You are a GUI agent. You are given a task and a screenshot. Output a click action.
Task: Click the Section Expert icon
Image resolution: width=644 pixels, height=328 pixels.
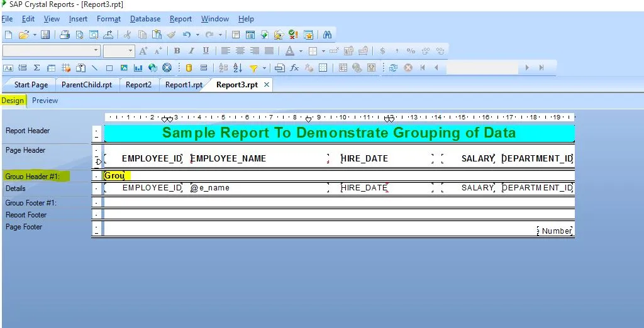[204, 68]
